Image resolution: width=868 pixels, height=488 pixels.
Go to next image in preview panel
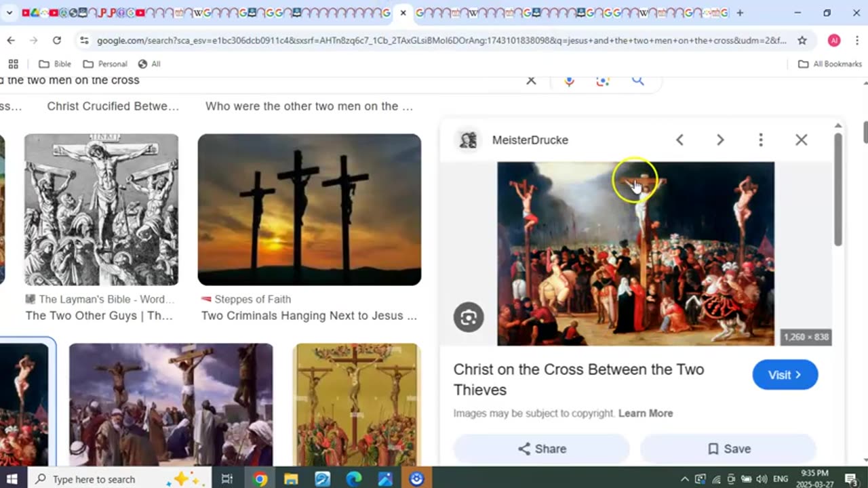coord(720,140)
